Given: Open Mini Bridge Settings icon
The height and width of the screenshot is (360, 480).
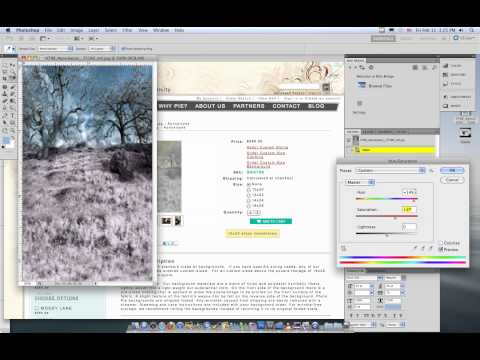Looking at the screenshot, I should point(359,104).
